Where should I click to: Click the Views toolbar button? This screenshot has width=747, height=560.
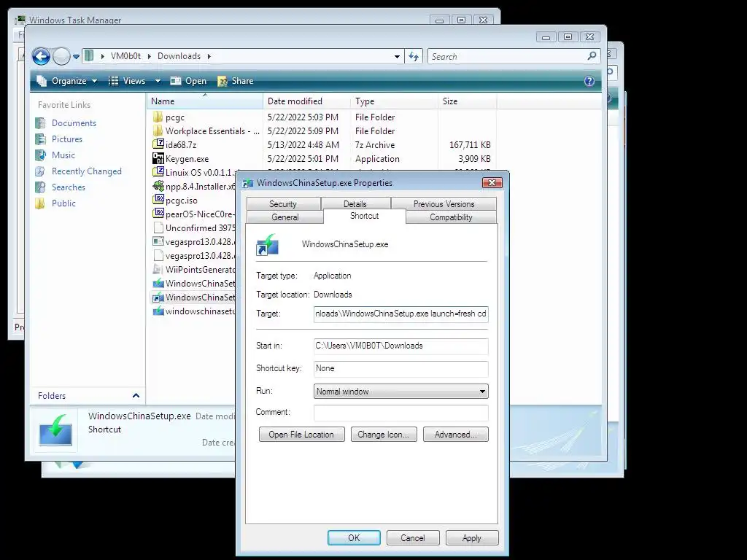click(127, 81)
